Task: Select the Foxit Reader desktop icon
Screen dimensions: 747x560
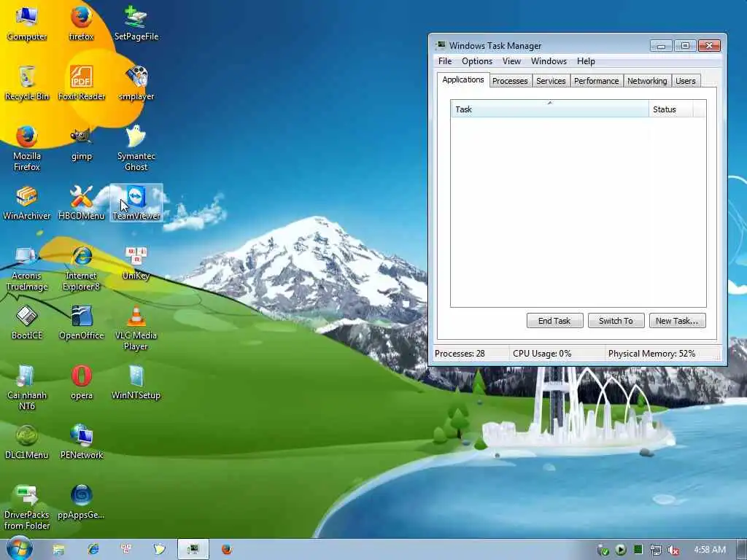Action: coord(82,83)
